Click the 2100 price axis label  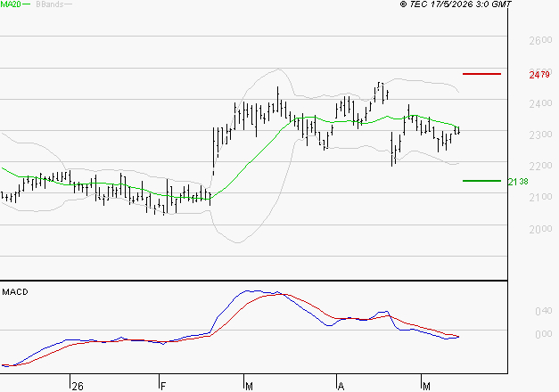540,197
